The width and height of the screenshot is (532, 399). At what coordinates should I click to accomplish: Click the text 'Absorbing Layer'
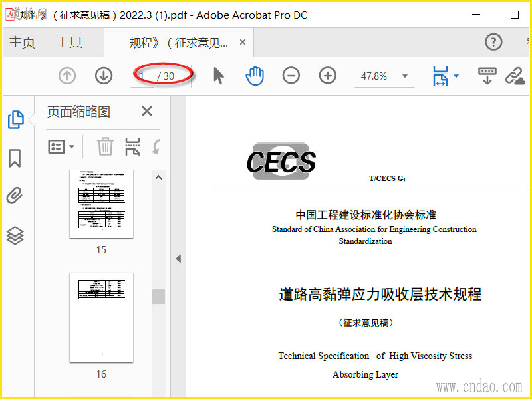365,374
